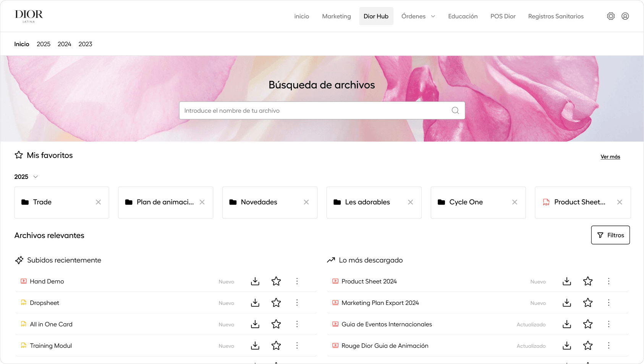The image size is (644, 364).
Task: Star the Training Modul file
Action: (276, 345)
